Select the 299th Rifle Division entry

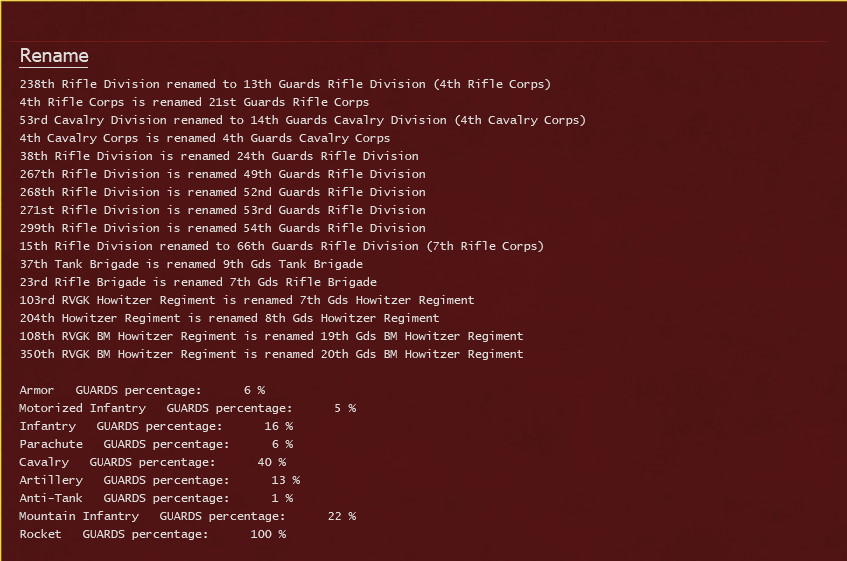click(x=222, y=228)
